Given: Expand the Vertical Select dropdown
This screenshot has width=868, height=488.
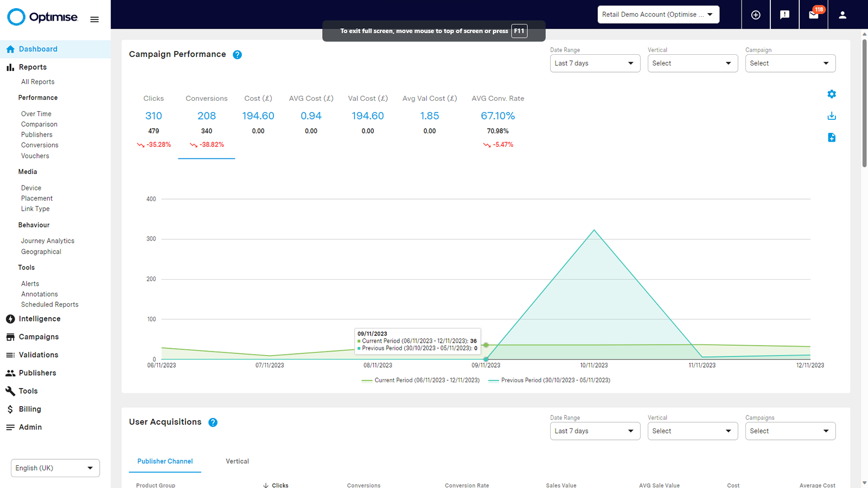Looking at the screenshot, I should click(x=692, y=63).
